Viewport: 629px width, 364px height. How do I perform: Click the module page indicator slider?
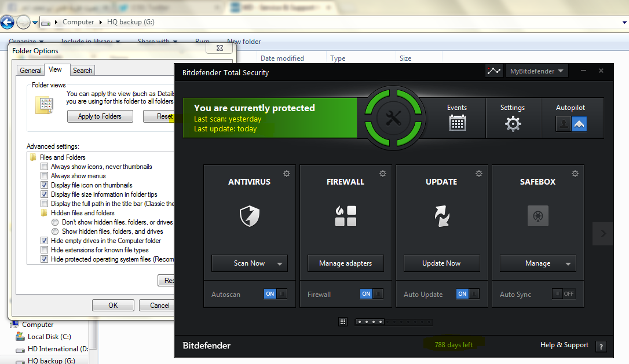click(x=394, y=322)
